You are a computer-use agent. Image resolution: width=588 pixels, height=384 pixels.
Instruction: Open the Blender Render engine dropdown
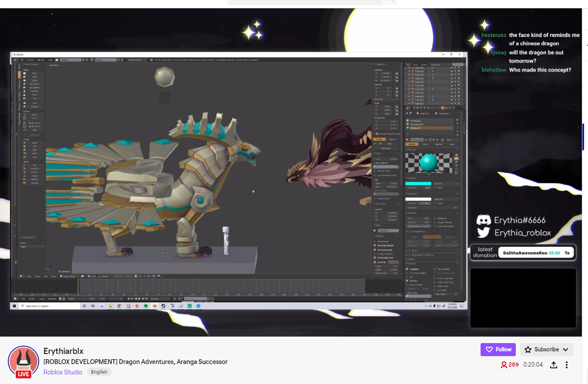[x=137, y=60]
